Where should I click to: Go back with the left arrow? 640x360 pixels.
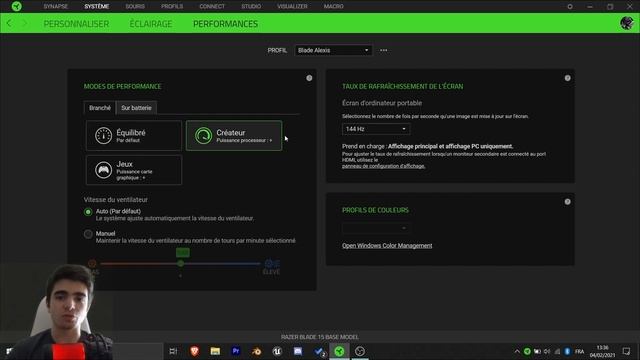(x=9, y=23)
